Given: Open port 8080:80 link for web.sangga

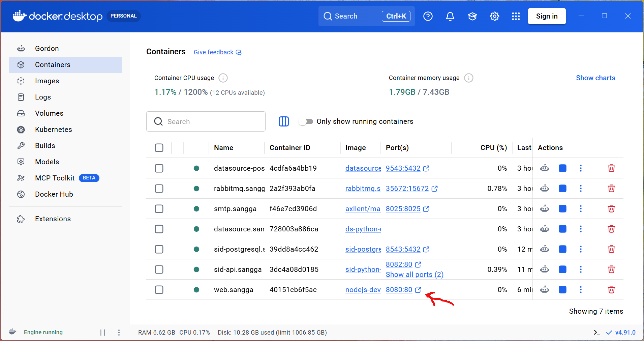Looking at the screenshot, I should 403,290.
